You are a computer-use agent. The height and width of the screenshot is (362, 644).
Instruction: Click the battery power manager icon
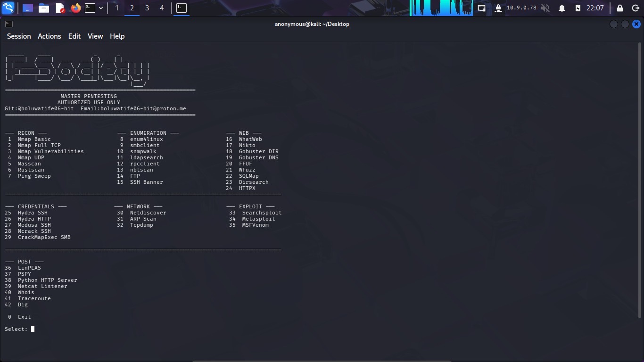click(x=578, y=8)
